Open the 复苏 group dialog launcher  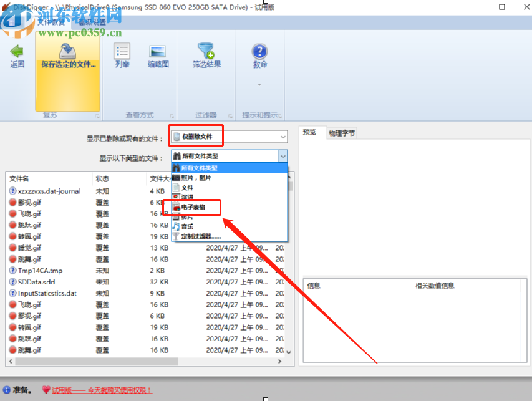pyautogui.click(x=97, y=116)
